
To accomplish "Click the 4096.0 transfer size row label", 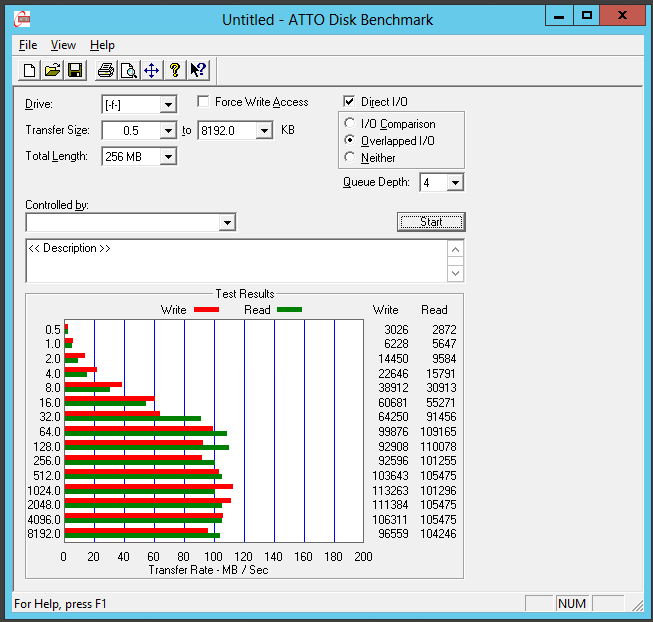I will [x=44, y=519].
